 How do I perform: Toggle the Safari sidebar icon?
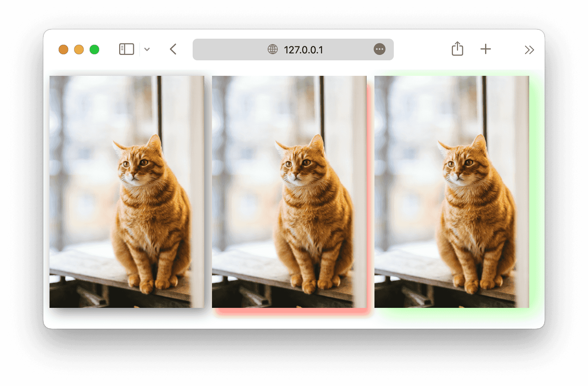coord(126,49)
